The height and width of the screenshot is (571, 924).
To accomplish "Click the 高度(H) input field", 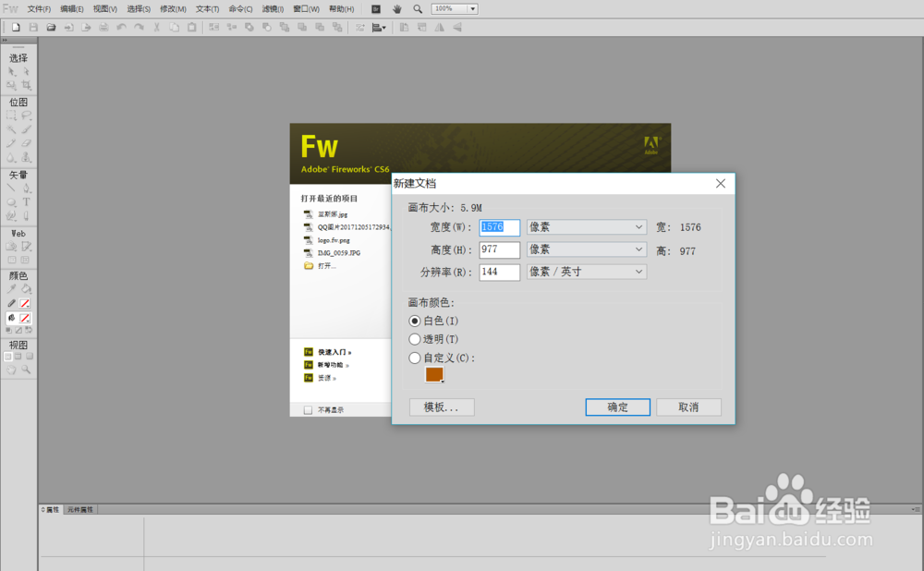I will 499,249.
